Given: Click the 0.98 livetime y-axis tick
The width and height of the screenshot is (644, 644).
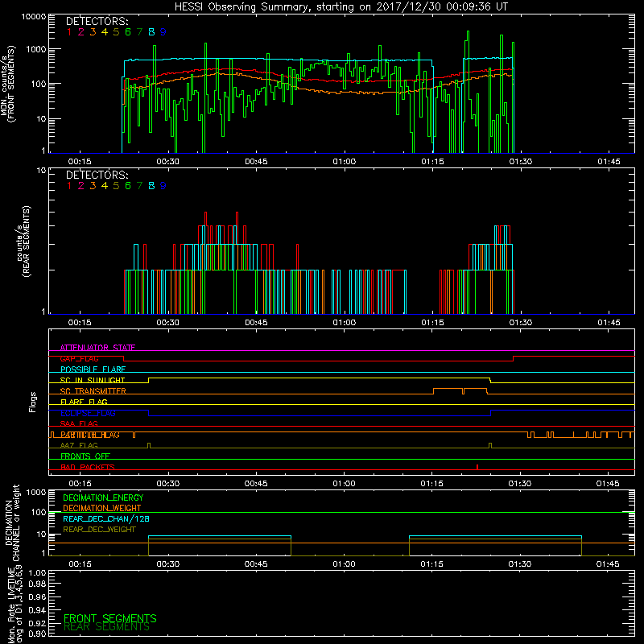Looking at the screenshot, I should (x=37, y=584).
